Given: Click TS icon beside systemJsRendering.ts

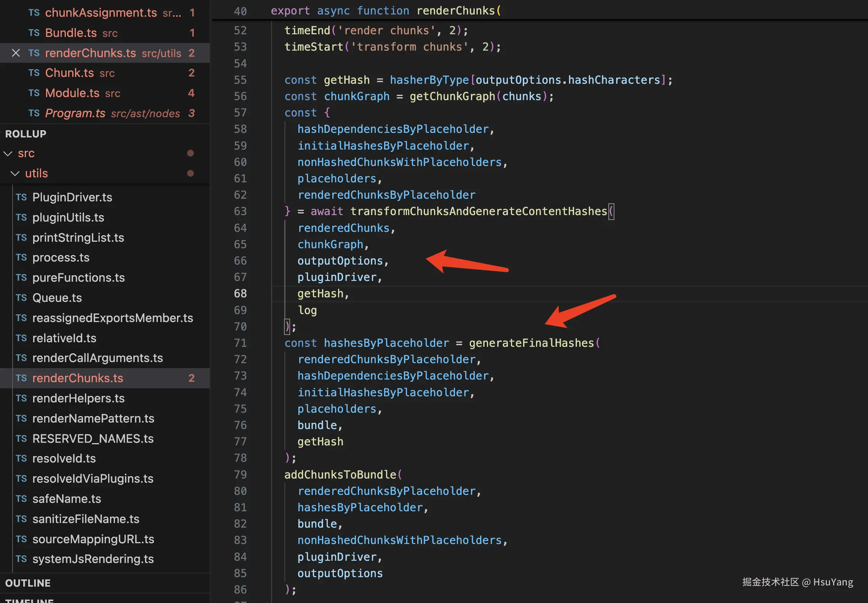Looking at the screenshot, I should tap(21, 559).
